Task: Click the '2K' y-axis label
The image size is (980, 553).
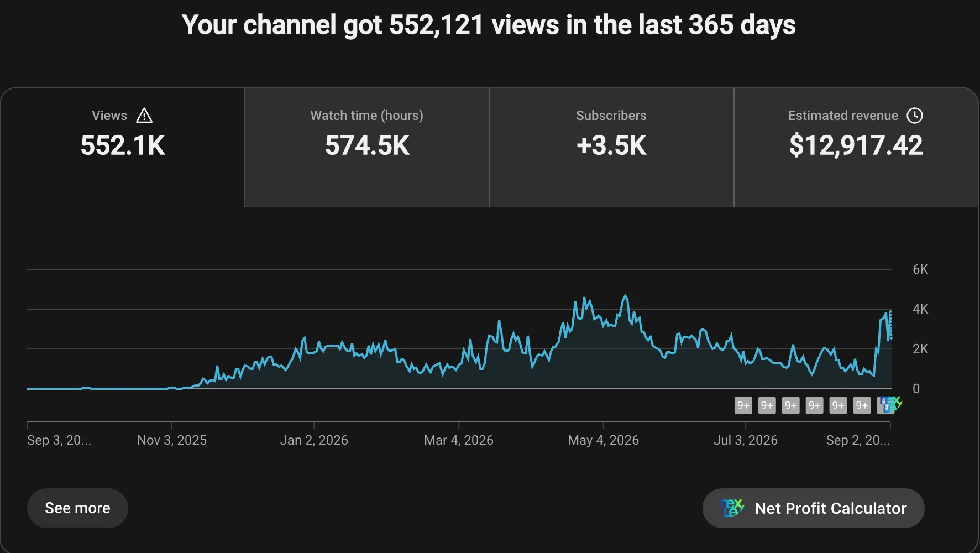Action: click(920, 349)
